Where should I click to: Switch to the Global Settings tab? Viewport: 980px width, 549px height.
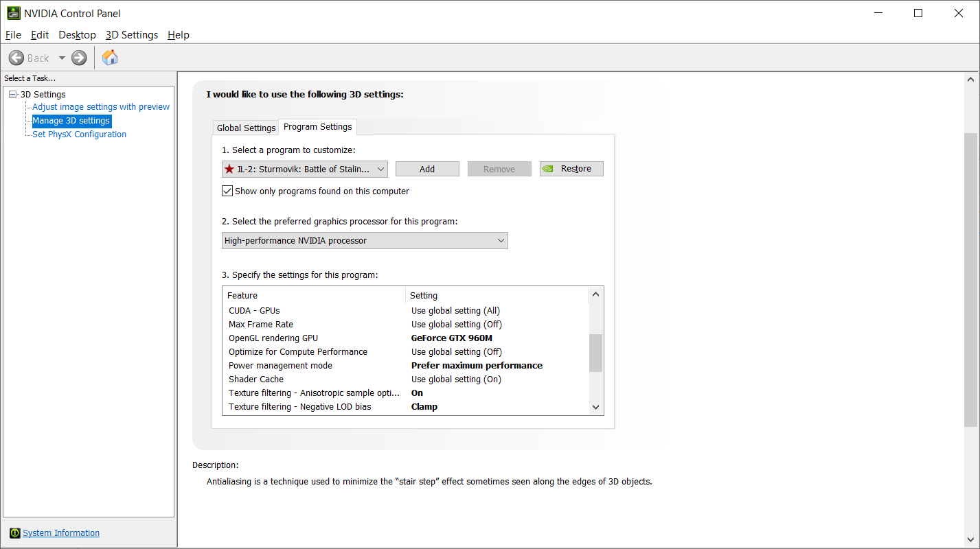coord(246,128)
